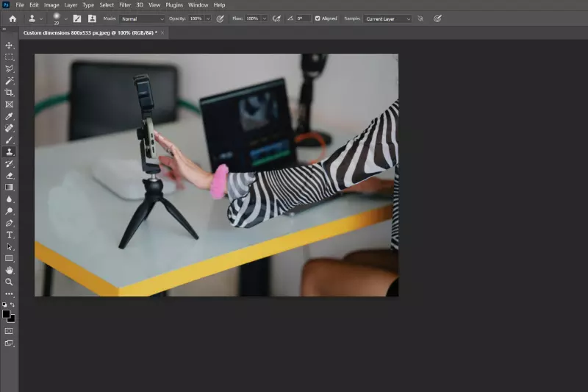Select the Eraser tool
The image size is (588, 392).
[x=9, y=176]
